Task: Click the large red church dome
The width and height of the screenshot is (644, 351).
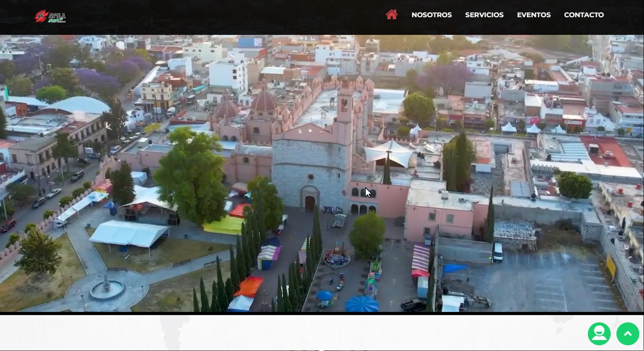Action: click(264, 102)
